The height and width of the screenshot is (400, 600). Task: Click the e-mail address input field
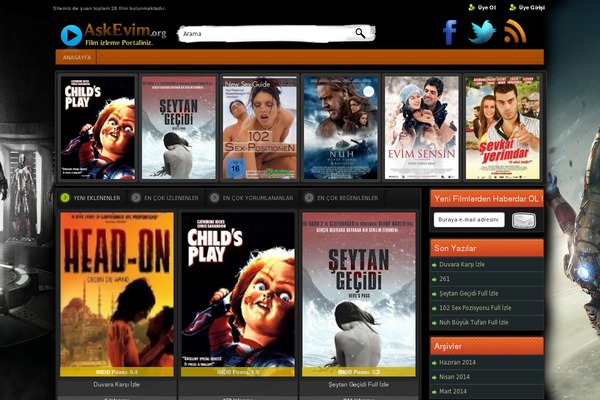click(469, 220)
